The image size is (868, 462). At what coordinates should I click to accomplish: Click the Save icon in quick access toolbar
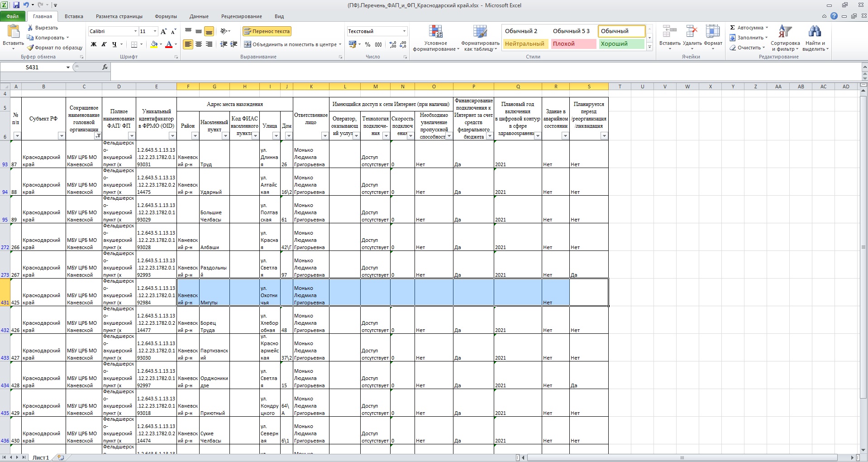(x=16, y=5)
